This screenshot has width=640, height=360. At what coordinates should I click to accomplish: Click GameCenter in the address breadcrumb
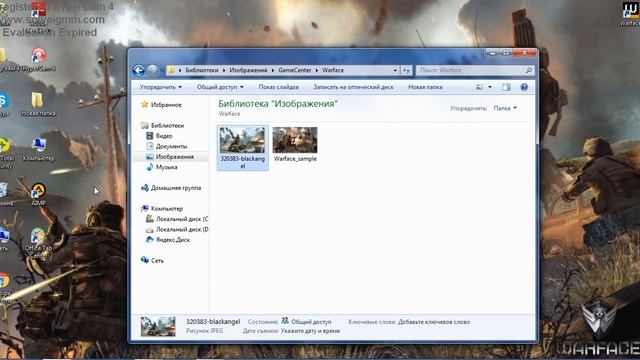point(295,70)
